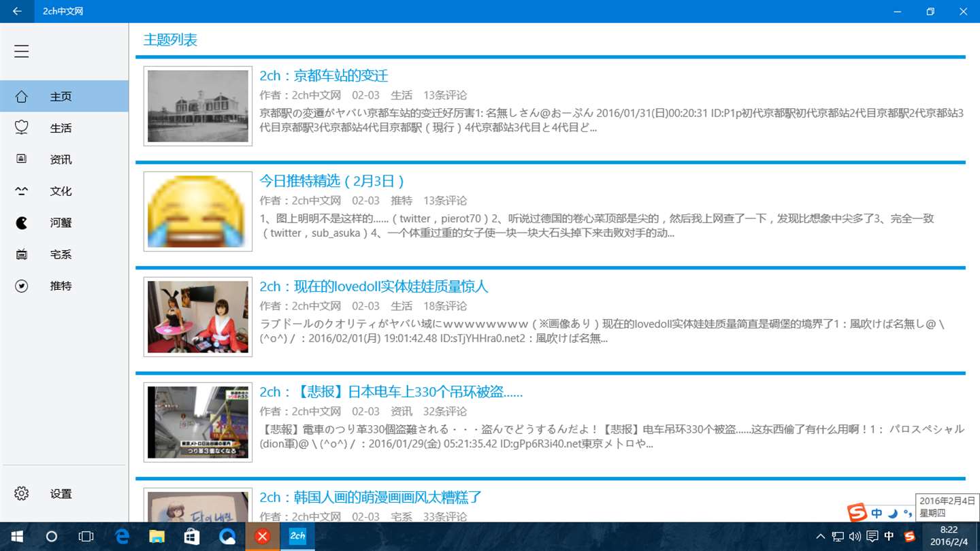Click the 中 input language indicator in tray

pos(889,537)
